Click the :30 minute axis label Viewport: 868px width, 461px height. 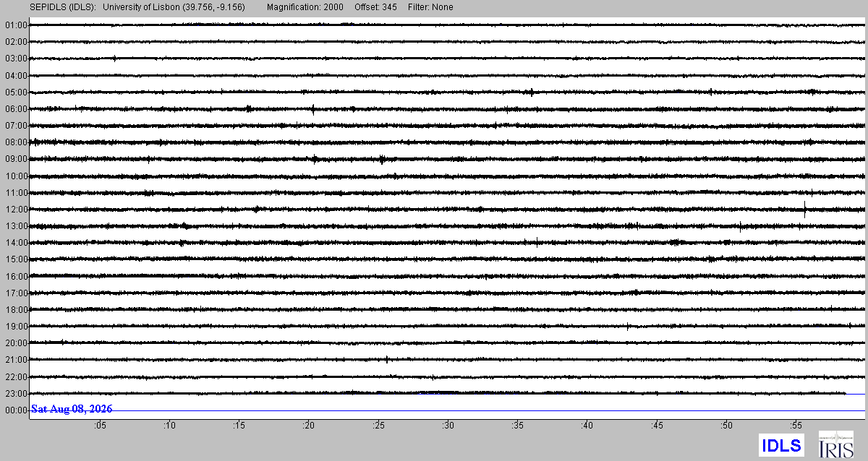coord(448,426)
